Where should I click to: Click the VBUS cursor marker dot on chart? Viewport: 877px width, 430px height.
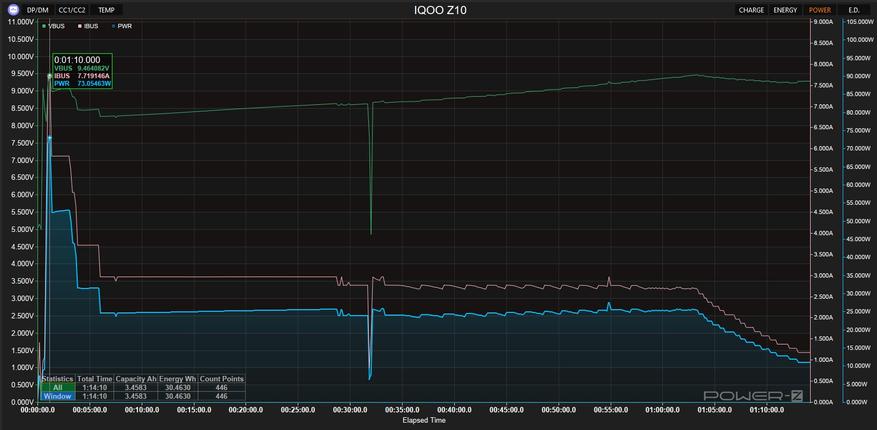pyautogui.click(x=49, y=75)
